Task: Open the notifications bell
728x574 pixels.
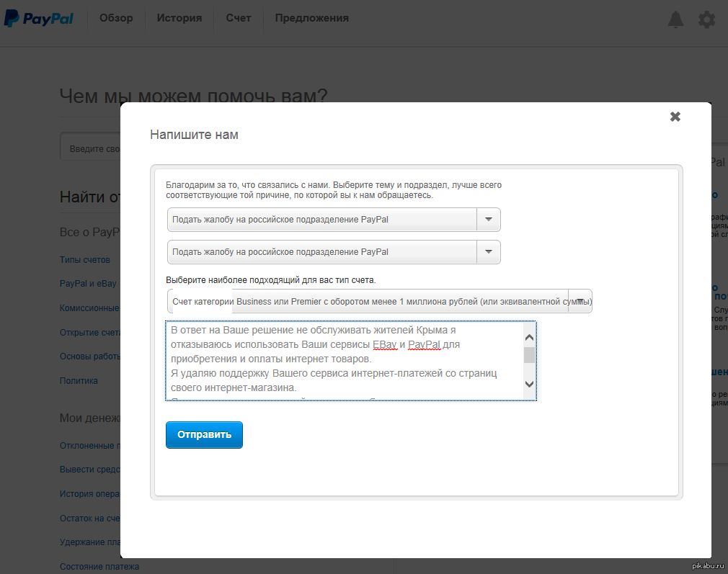Action: click(675, 19)
